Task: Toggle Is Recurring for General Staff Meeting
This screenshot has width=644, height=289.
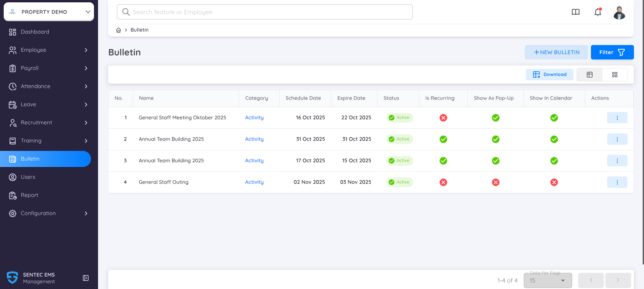Action: tap(443, 118)
